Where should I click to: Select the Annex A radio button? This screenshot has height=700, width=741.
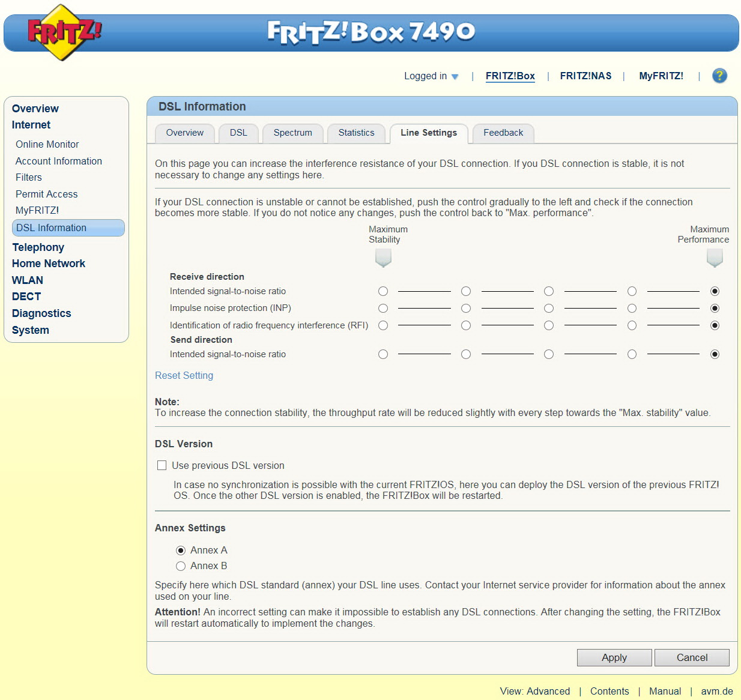pyautogui.click(x=181, y=551)
